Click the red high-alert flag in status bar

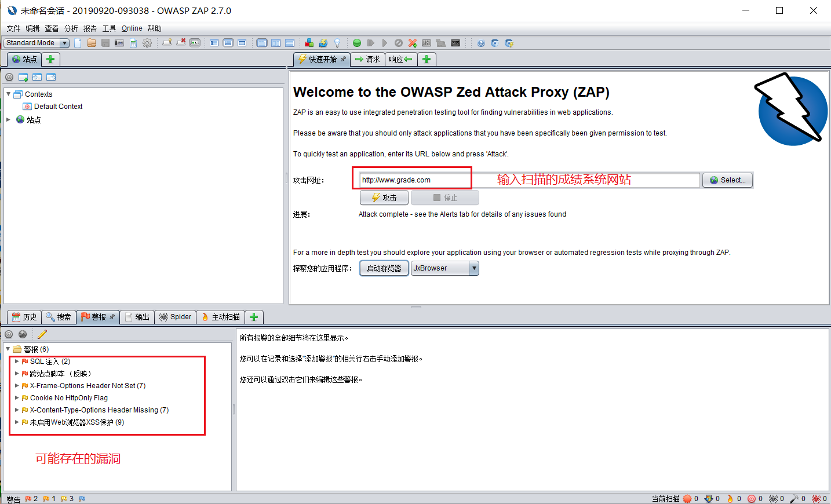pyautogui.click(x=28, y=499)
